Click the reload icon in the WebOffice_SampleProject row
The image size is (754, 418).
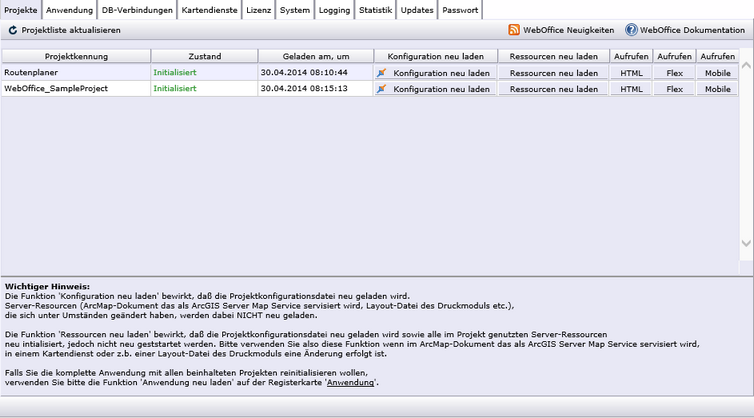point(381,89)
